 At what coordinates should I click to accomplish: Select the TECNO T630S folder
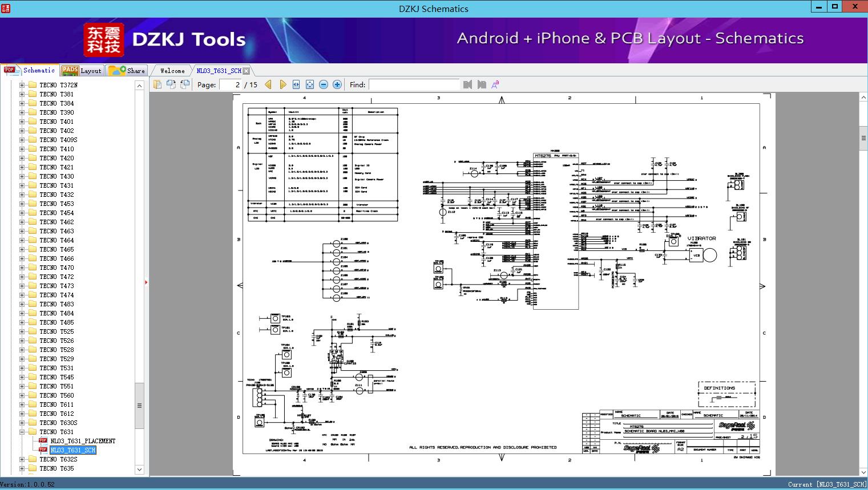pyautogui.click(x=58, y=423)
